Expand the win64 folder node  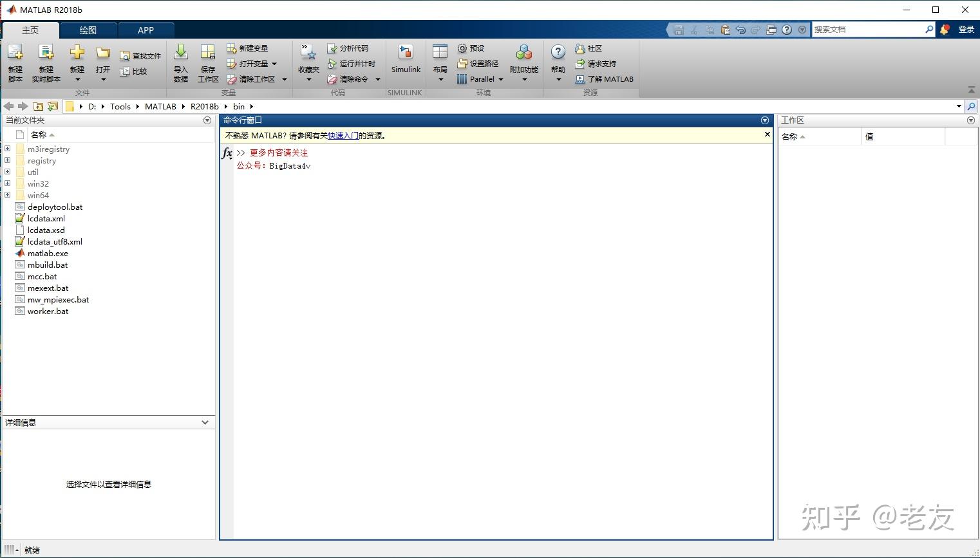click(6, 195)
